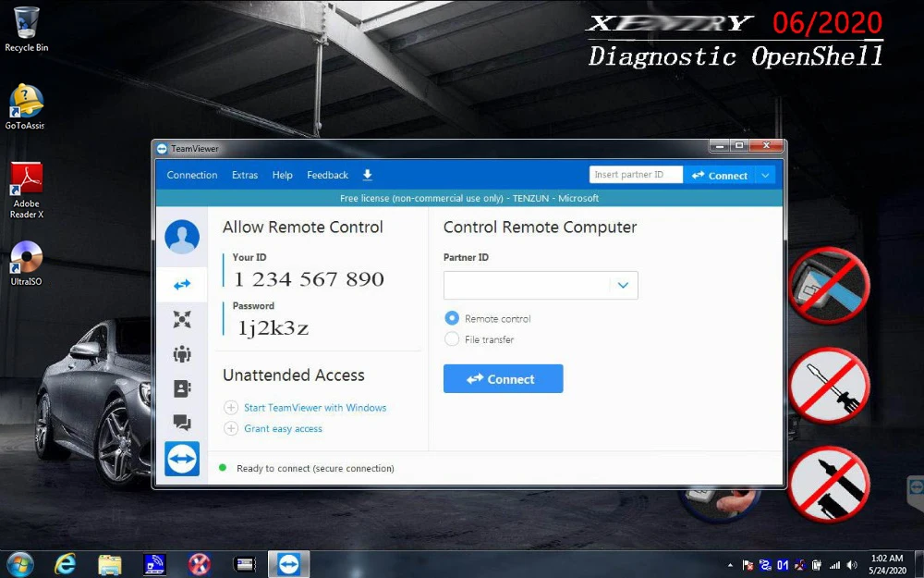Select the File transfer radio button
Image resolution: width=924 pixels, height=578 pixels.
[452, 339]
